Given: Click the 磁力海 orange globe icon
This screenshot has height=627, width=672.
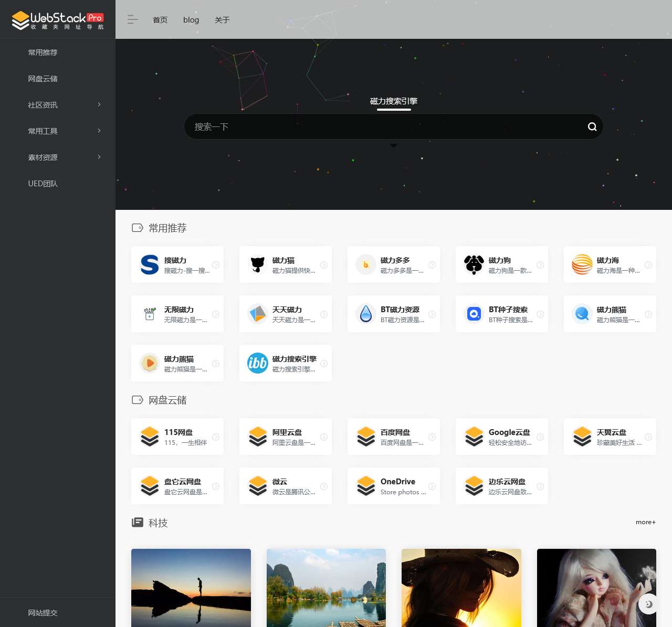Looking at the screenshot, I should pos(582,264).
